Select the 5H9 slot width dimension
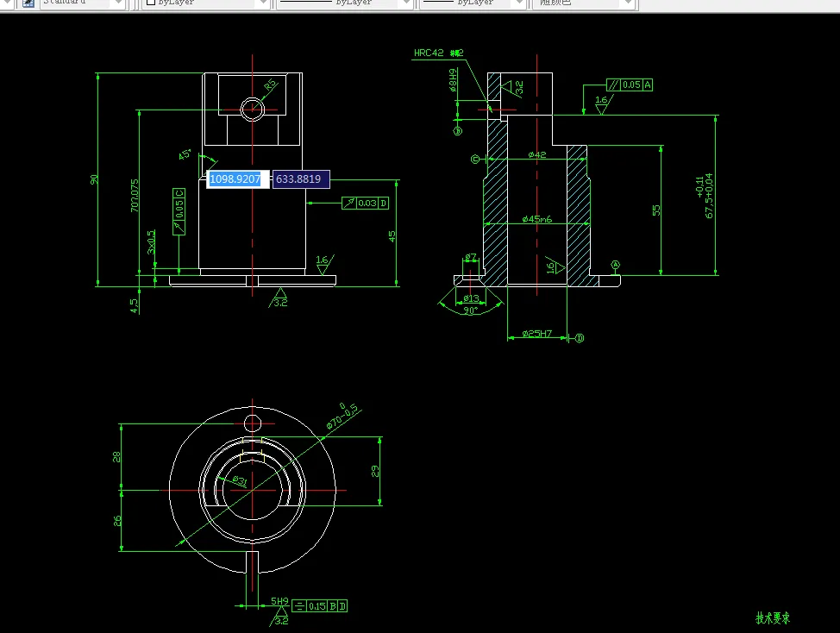Screen dimensions: 840x633 click(x=279, y=601)
